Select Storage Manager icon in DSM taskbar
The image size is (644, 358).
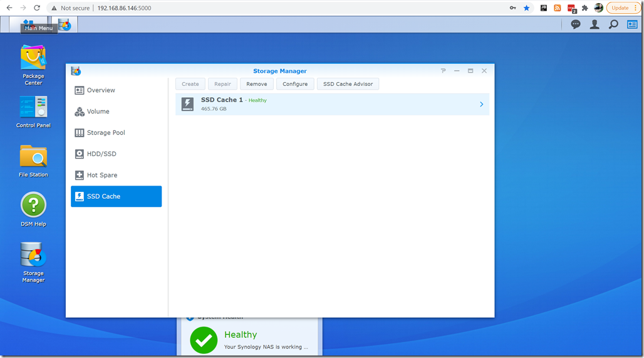(x=65, y=24)
